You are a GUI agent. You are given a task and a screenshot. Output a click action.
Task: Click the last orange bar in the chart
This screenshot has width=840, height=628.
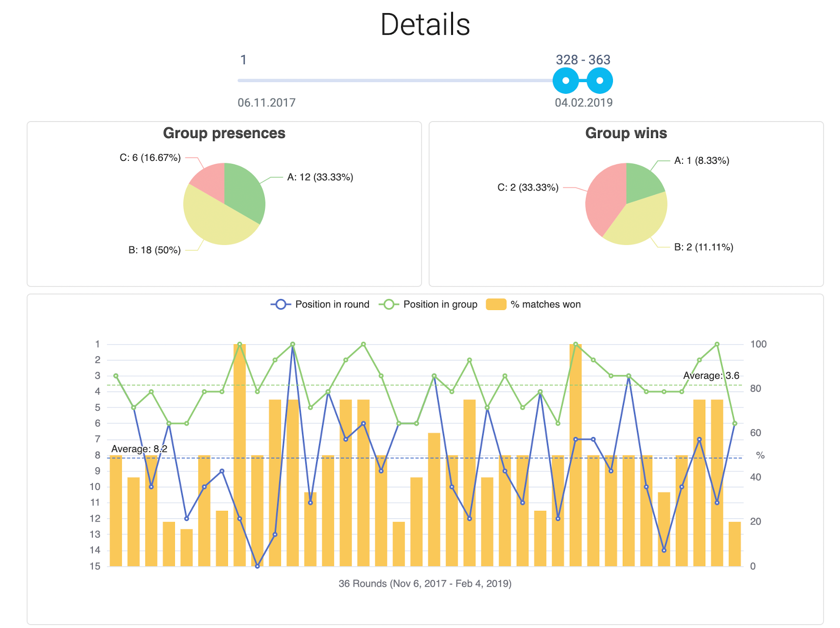(735, 543)
